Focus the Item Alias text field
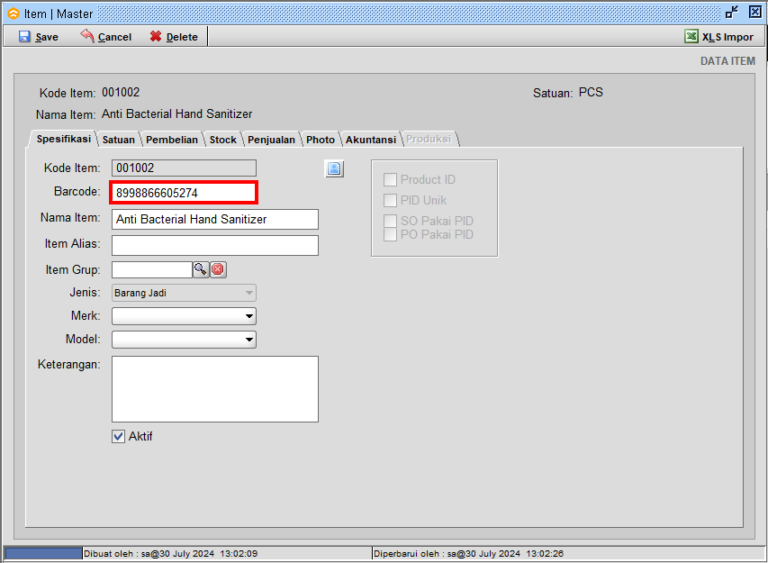This screenshot has width=768, height=563. pos(215,245)
